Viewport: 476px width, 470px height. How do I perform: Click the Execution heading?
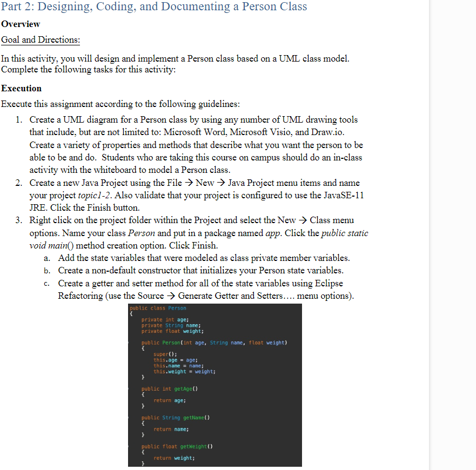(x=21, y=88)
